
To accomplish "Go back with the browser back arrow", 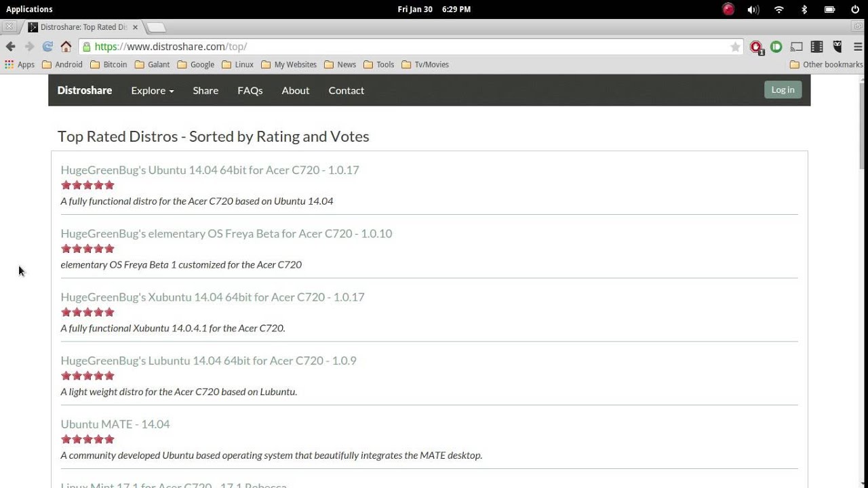I will (10, 47).
